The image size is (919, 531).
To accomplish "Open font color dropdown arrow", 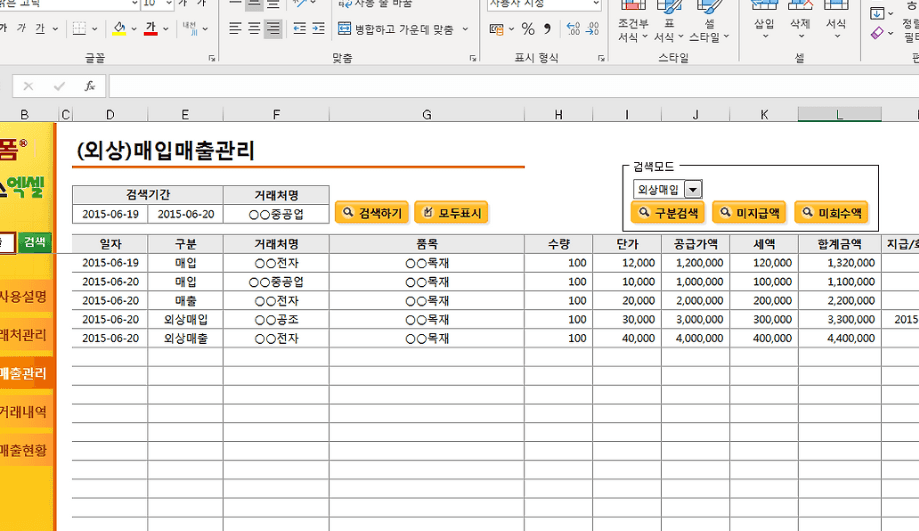I will coord(165,28).
